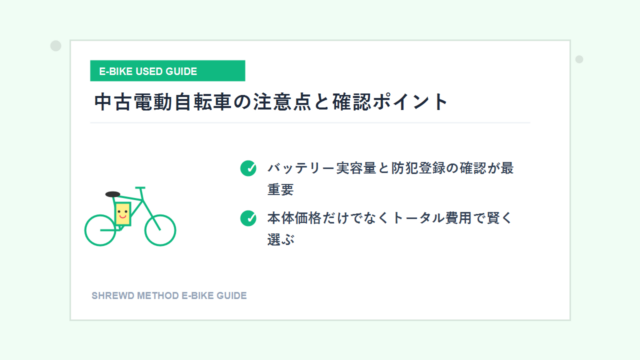Click the green E-BIKE USED GUIDE badge
This screenshot has width=640, height=360.
167,71
